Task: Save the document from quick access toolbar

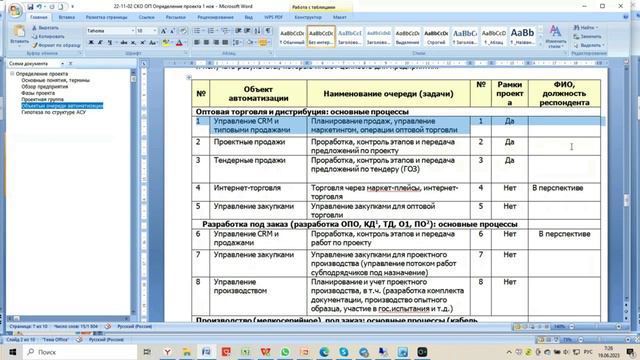Action: click(x=30, y=7)
